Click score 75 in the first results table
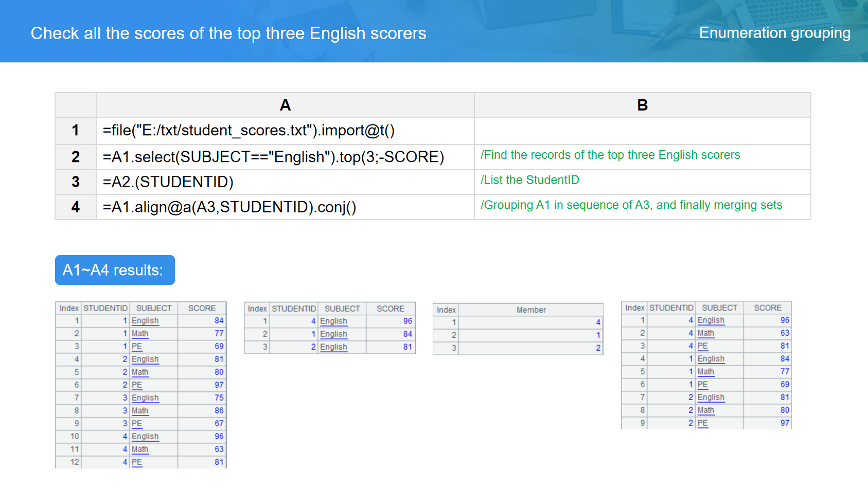Screen dimensions: 868x488 [x=219, y=398]
